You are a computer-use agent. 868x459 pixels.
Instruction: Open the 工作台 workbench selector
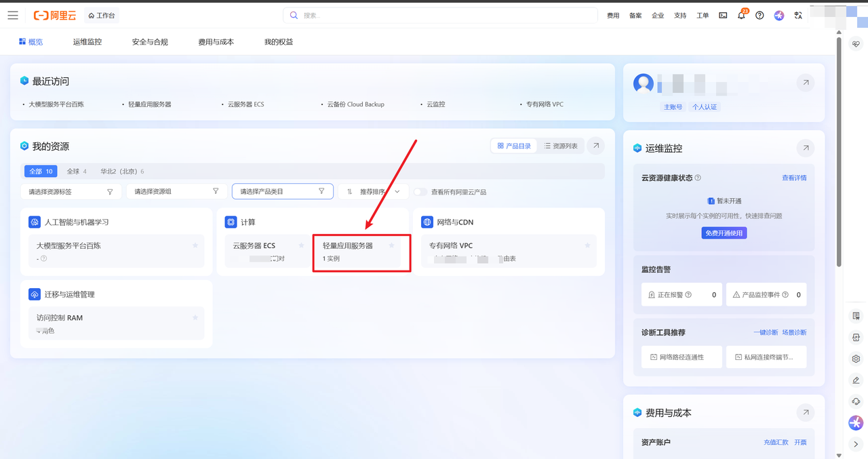point(102,15)
